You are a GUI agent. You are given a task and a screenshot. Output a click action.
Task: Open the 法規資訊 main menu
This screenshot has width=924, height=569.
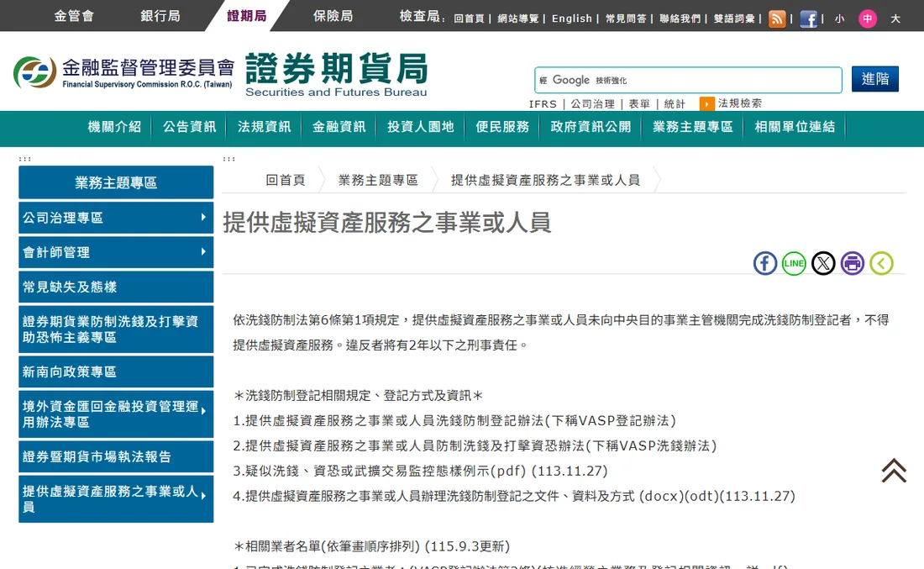(264, 127)
